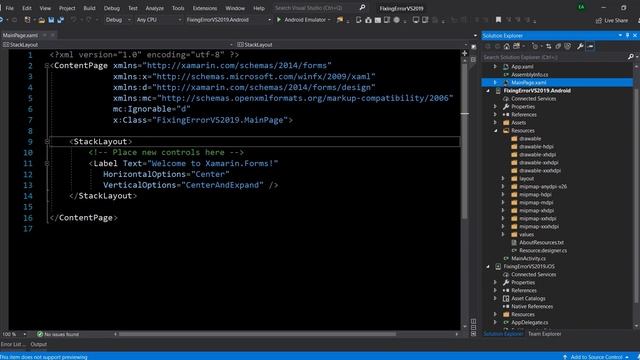Click the Switch Views icon in Solution Explorer
The image size is (640, 360).
517,47
